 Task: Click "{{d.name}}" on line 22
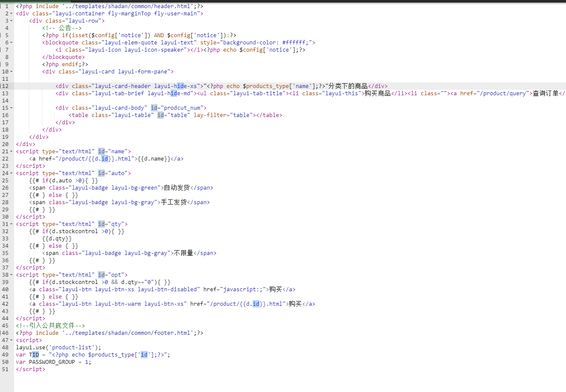[154, 159]
